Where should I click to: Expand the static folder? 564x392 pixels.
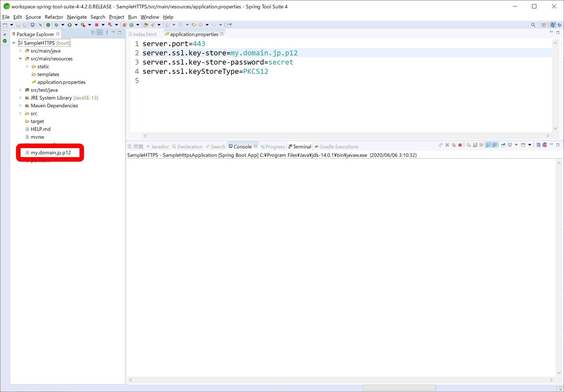27,67
